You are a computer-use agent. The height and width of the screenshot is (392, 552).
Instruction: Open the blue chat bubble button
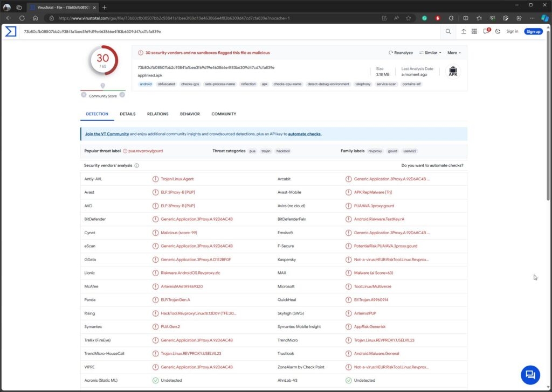(530, 374)
